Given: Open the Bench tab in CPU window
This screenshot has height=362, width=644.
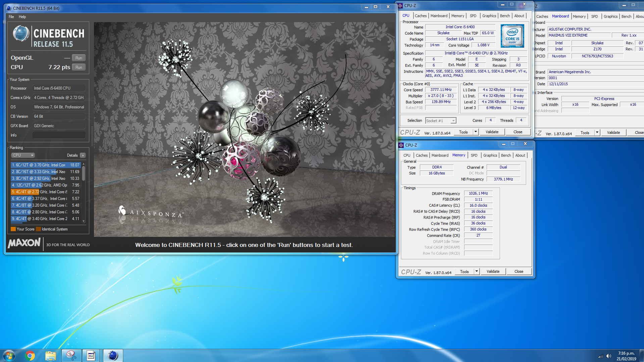Looking at the screenshot, I should [505, 16].
